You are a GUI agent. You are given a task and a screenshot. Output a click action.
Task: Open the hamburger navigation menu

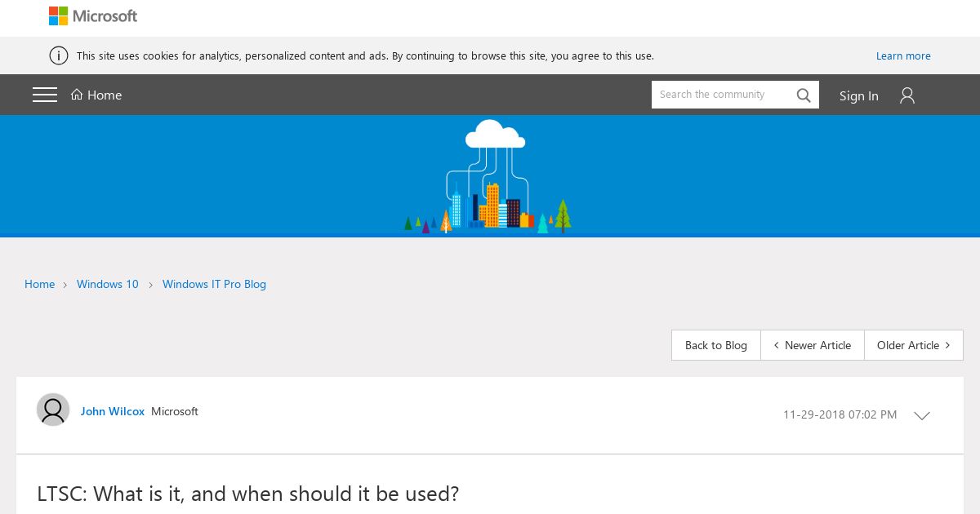(x=45, y=95)
